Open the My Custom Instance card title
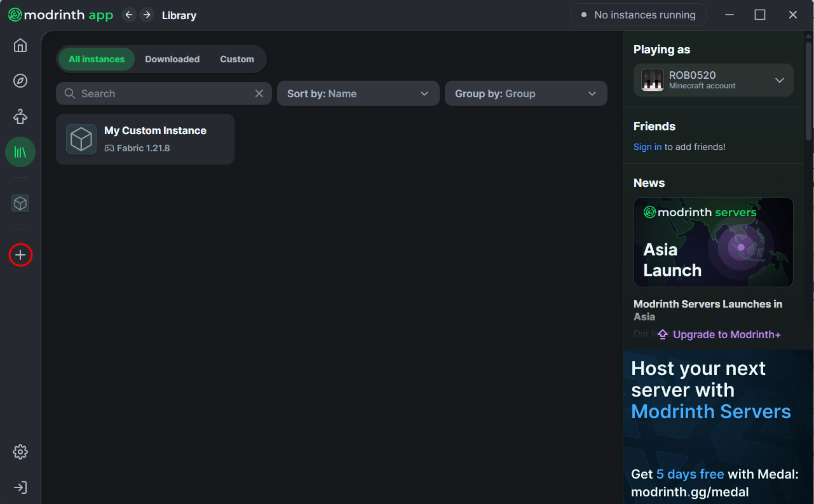 pyautogui.click(x=155, y=130)
